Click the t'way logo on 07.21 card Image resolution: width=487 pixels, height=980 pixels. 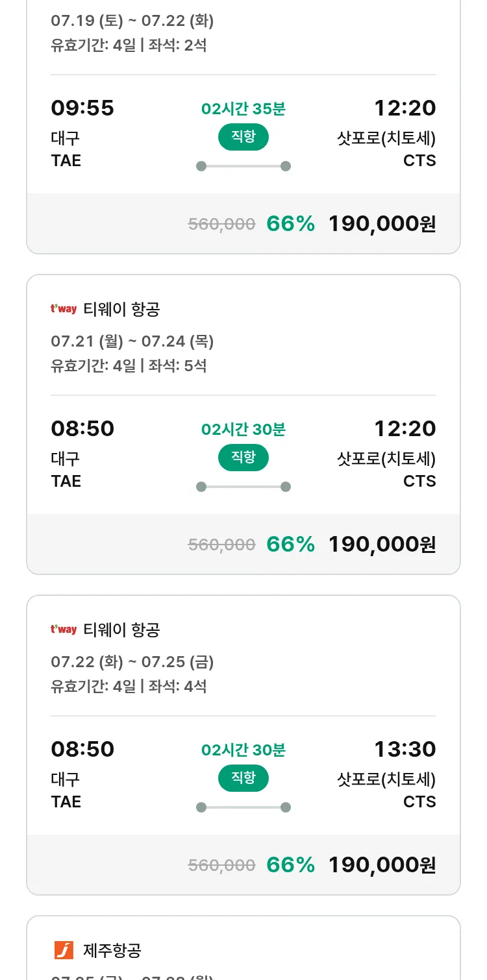coord(64,309)
